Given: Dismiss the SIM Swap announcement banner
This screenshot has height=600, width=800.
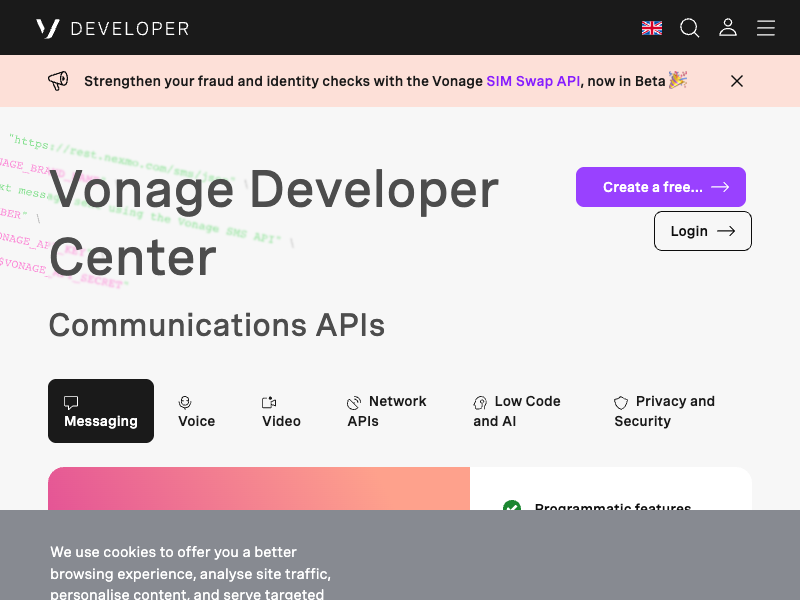Looking at the screenshot, I should (736, 81).
